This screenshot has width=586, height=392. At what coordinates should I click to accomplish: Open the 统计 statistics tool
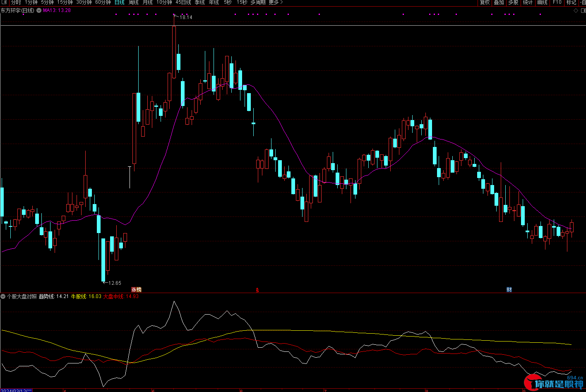click(528, 2)
